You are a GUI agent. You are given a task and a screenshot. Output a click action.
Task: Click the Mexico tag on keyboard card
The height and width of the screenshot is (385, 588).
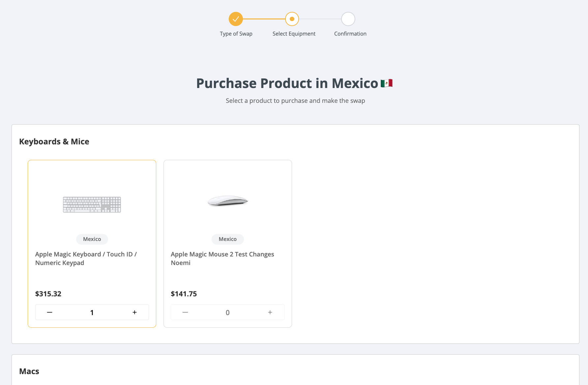click(x=92, y=239)
